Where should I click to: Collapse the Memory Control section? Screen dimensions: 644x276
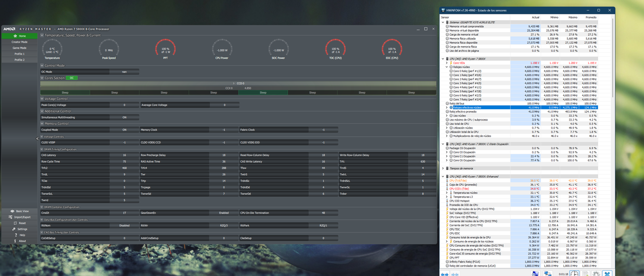[x=42, y=123]
